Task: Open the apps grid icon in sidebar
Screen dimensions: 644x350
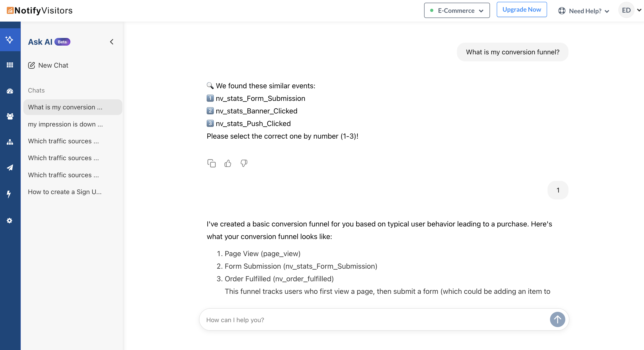Action: click(10, 65)
